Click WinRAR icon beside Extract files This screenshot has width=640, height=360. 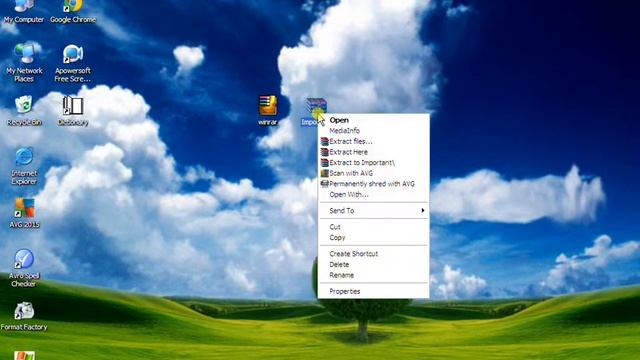(324, 142)
